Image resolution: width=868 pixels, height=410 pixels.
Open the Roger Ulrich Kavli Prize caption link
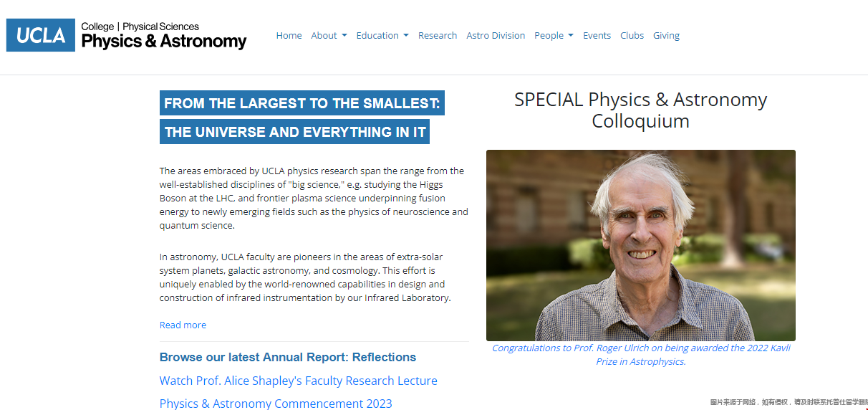[641, 355]
